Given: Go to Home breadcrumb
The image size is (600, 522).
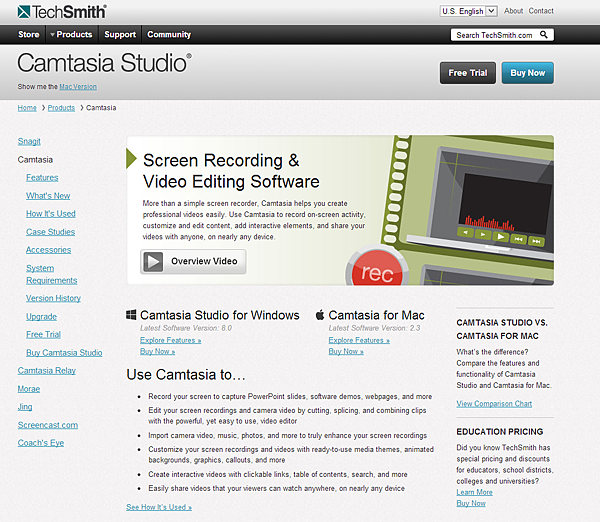Looking at the screenshot, I should point(27,108).
